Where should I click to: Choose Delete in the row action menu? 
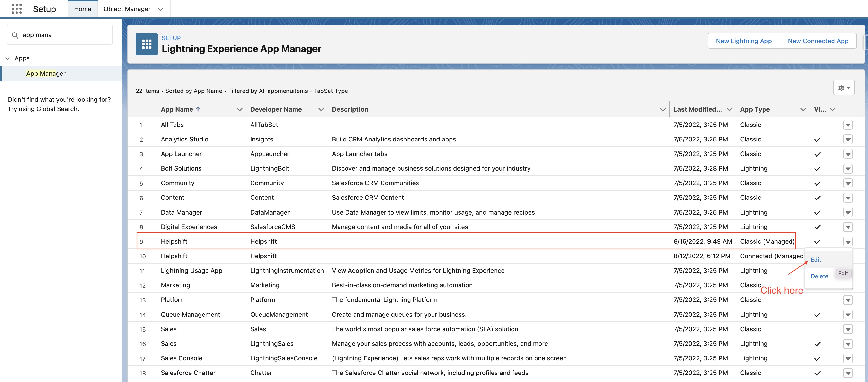point(819,276)
